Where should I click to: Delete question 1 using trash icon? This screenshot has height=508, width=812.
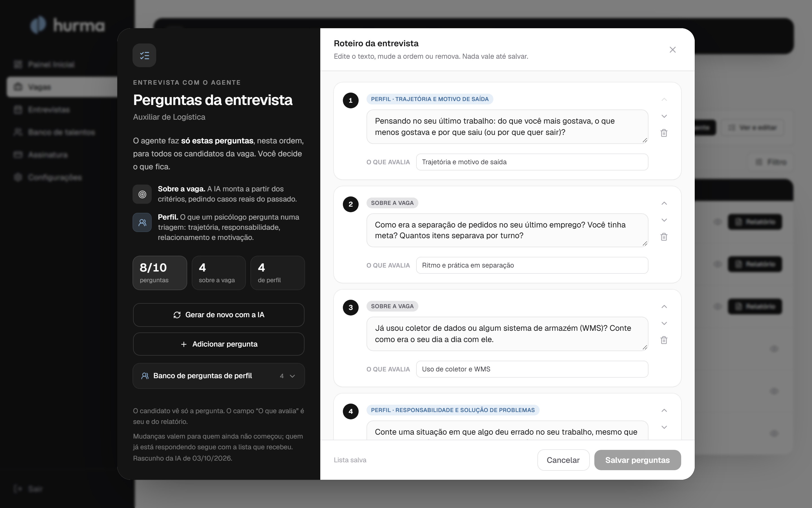664,133
